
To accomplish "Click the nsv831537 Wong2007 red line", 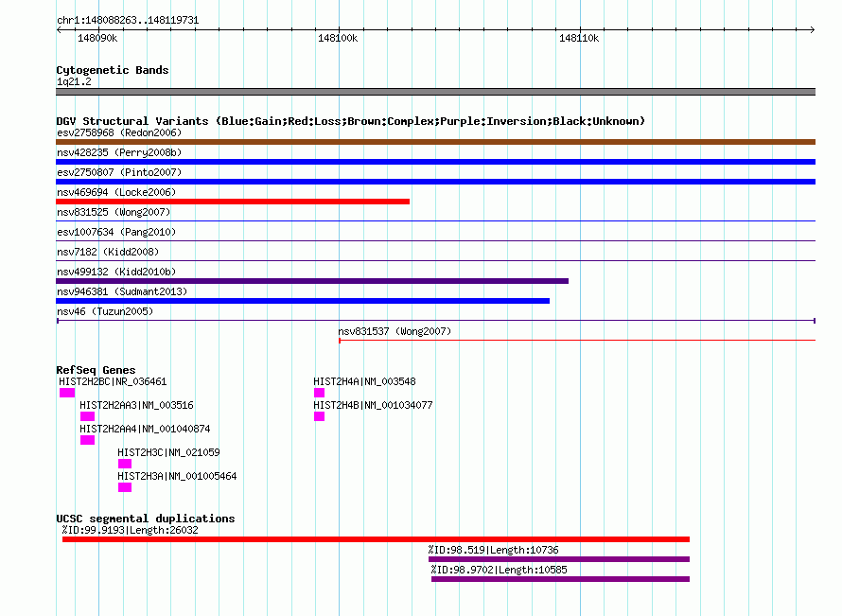I will click(x=577, y=340).
